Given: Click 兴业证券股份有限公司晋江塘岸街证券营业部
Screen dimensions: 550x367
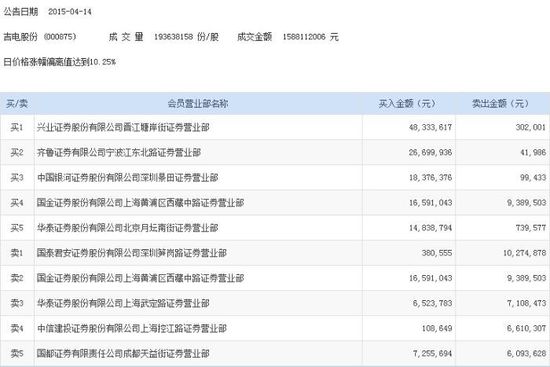Looking at the screenshot, I should pyautogui.click(x=123, y=127).
